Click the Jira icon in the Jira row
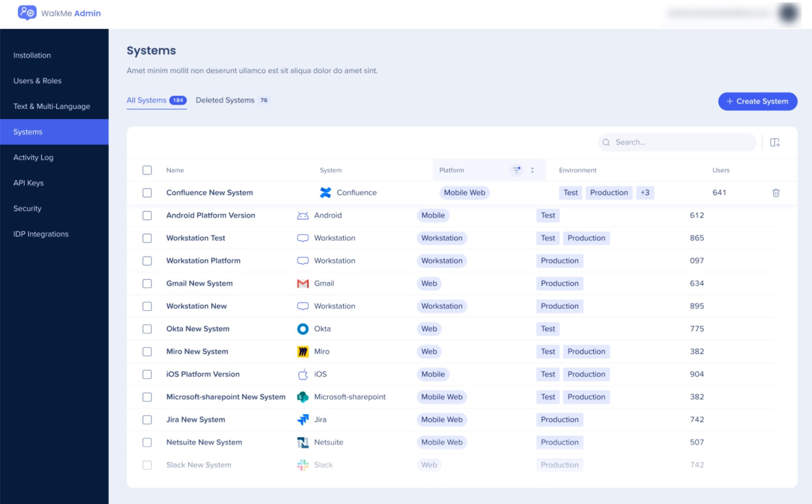 click(302, 419)
